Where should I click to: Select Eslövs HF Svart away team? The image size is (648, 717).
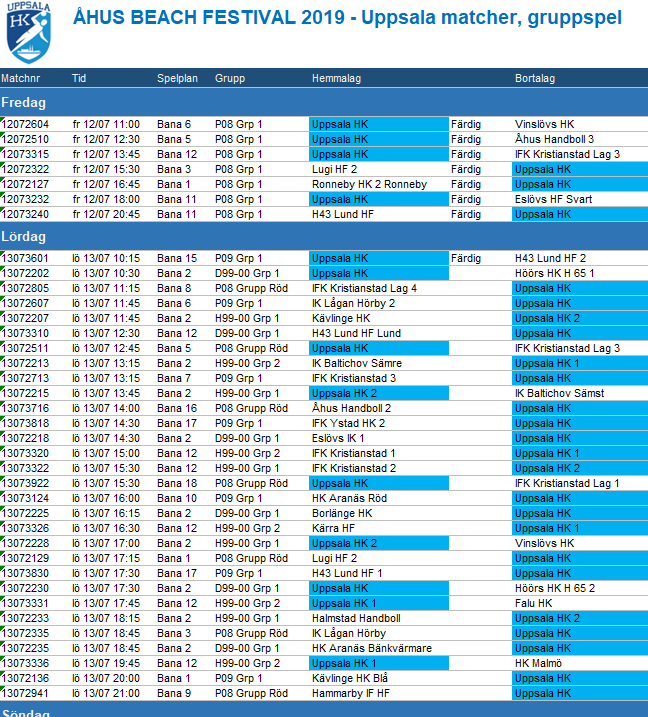click(553, 199)
